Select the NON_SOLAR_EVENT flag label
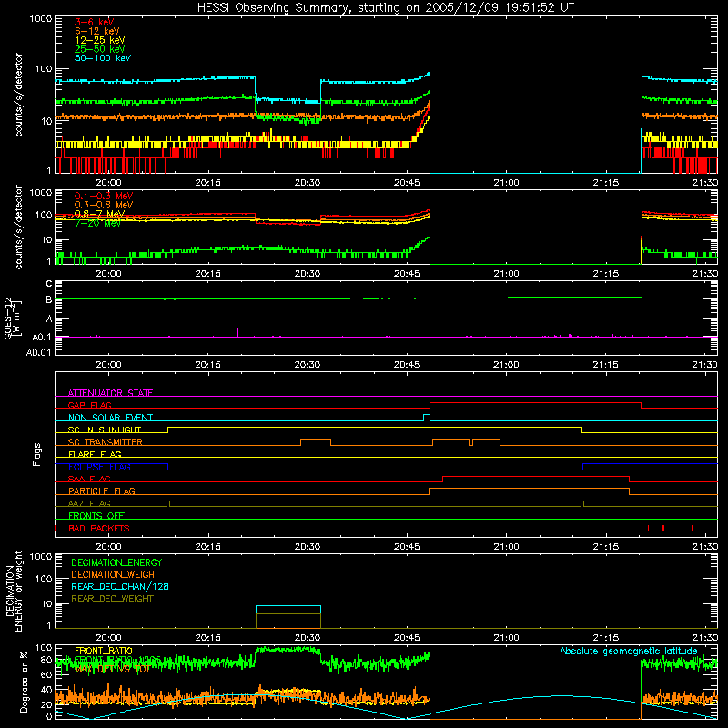This screenshot has width=728, height=728. (x=110, y=418)
